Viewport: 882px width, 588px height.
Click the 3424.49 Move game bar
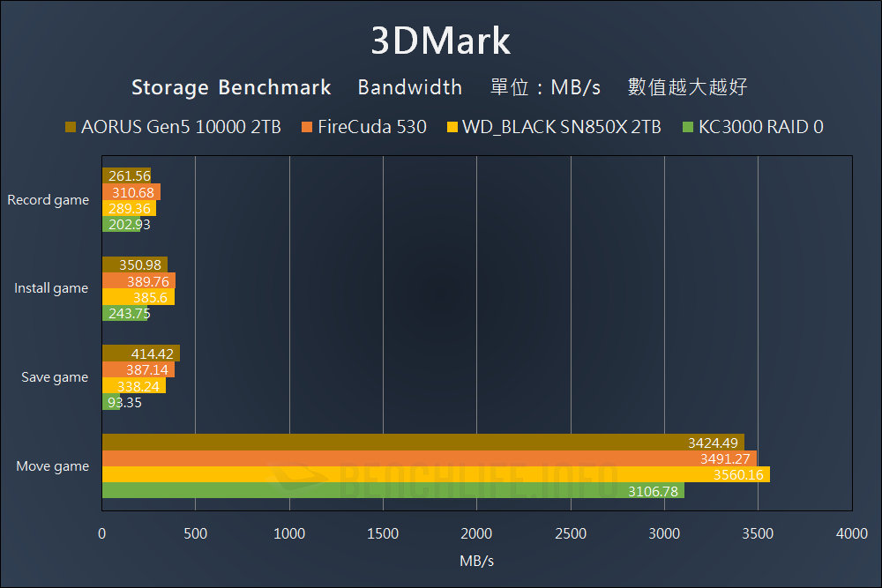point(423,443)
